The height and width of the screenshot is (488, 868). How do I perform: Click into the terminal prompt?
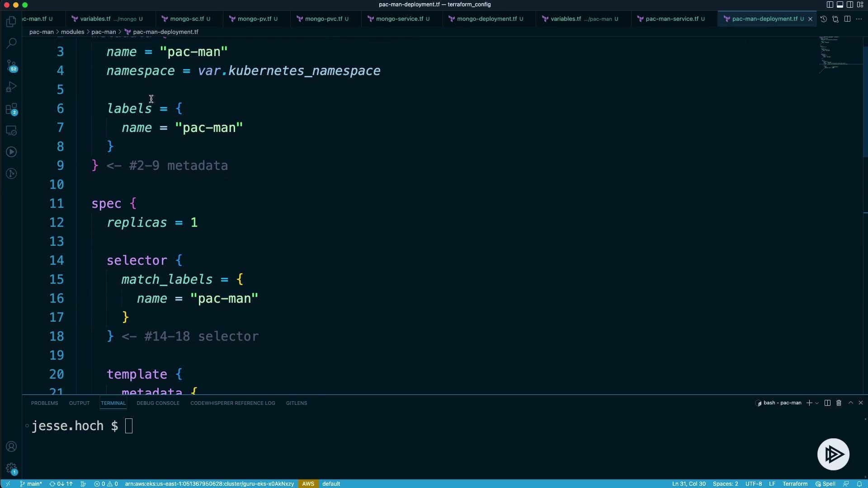pos(129,426)
